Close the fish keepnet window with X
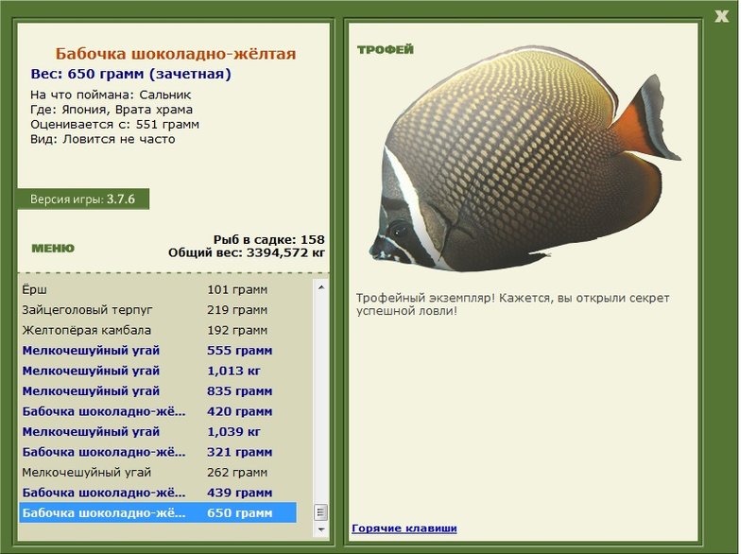This screenshot has width=756, height=554. [721, 16]
